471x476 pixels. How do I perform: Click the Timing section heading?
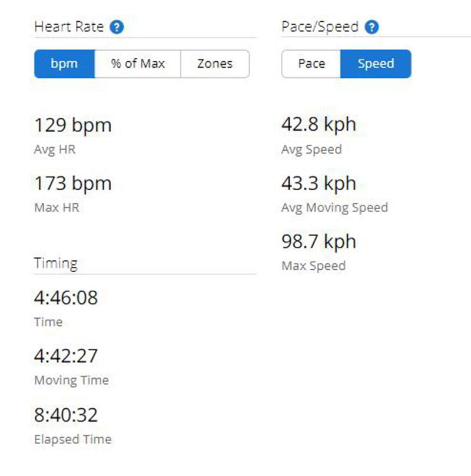[56, 263]
